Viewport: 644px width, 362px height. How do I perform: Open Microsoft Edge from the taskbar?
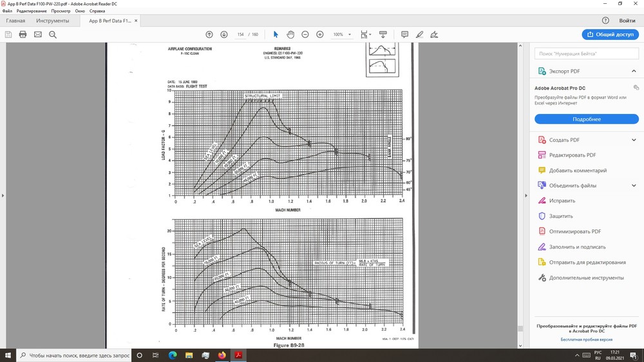(173, 356)
